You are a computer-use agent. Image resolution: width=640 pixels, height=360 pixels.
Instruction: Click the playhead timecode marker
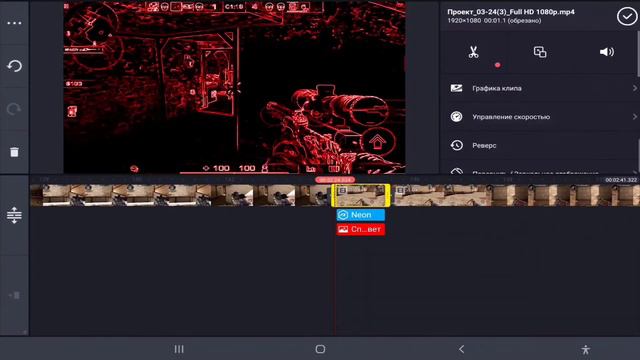[335, 180]
